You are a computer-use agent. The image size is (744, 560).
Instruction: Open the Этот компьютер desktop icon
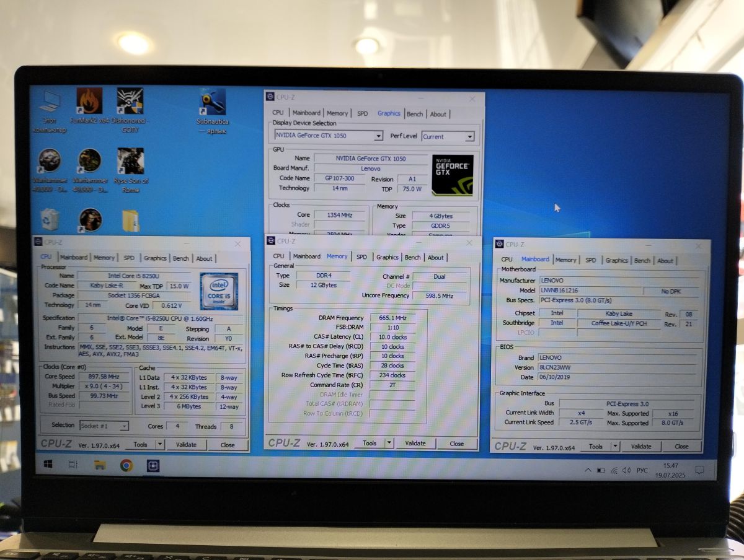[50, 112]
